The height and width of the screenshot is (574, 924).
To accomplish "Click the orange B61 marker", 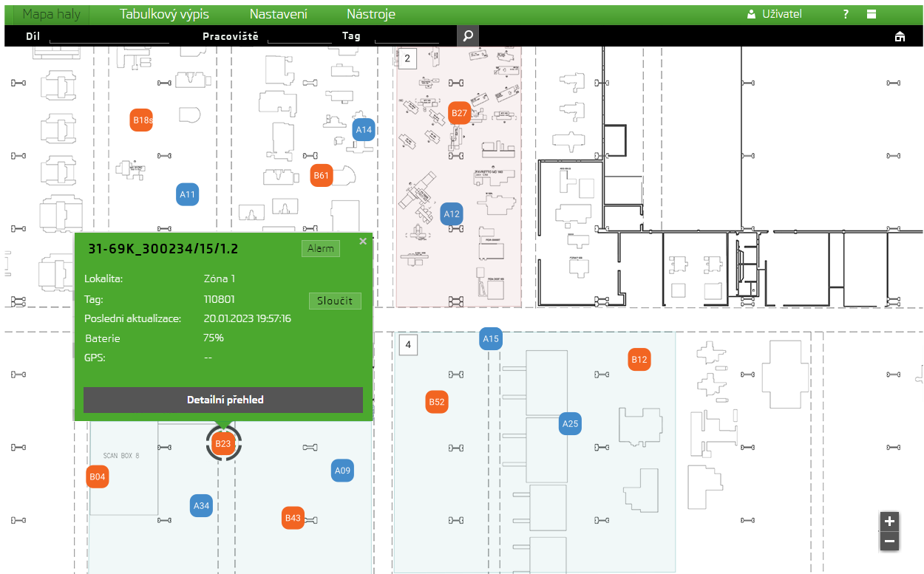I will pyautogui.click(x=321, y=175).
